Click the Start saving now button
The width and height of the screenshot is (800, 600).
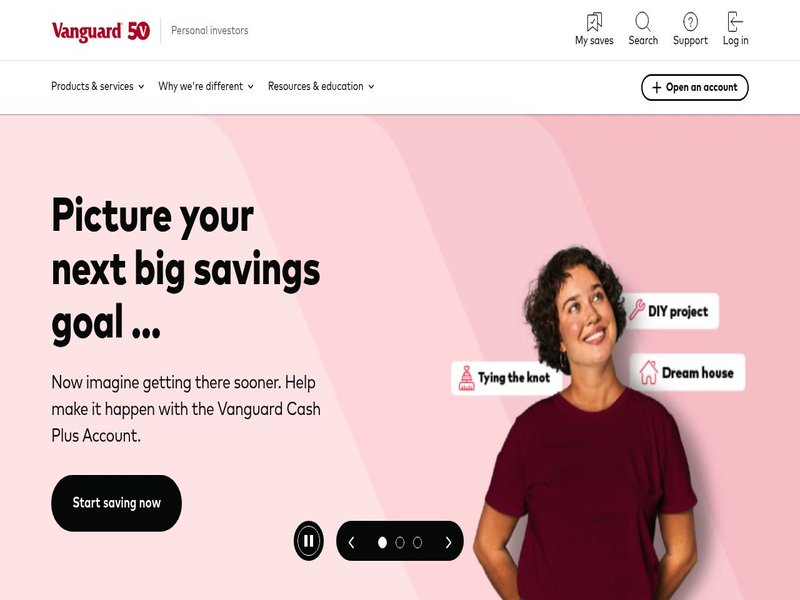click(x=116, y=503)
